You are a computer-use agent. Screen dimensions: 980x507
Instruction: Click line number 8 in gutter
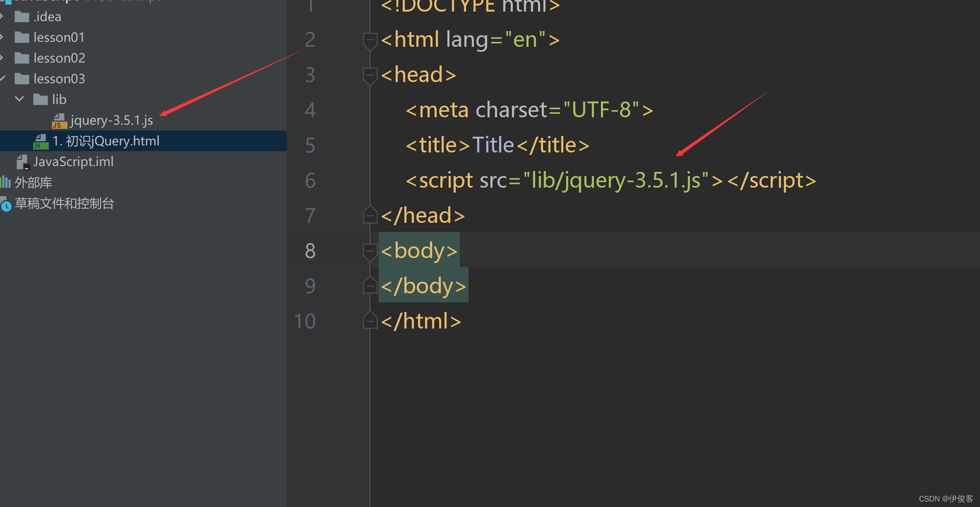[310, 251]
